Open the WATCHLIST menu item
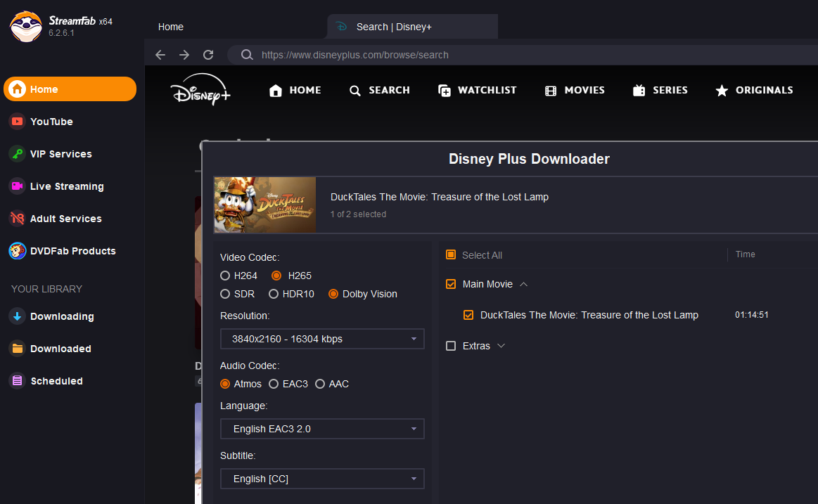The image size is (818, 504). click(477, 90)
